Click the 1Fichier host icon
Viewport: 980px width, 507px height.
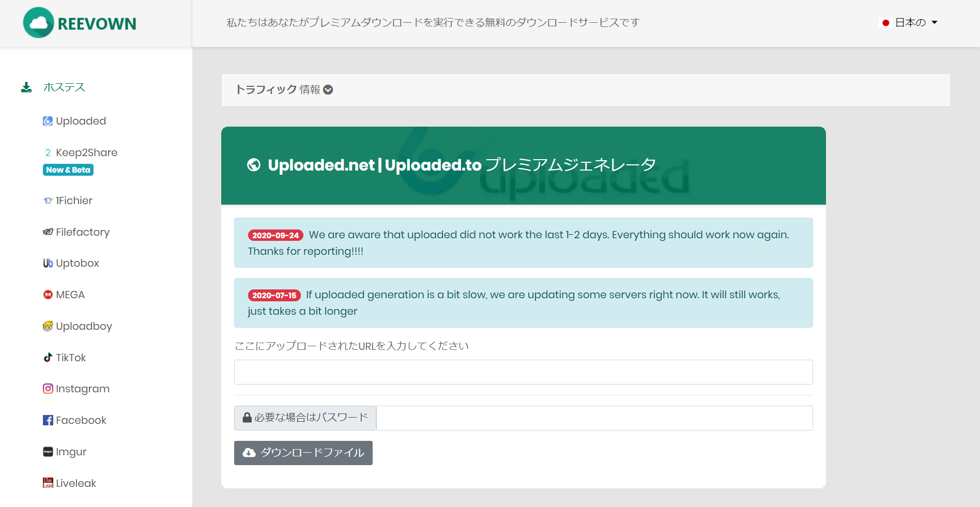[48, 201]
